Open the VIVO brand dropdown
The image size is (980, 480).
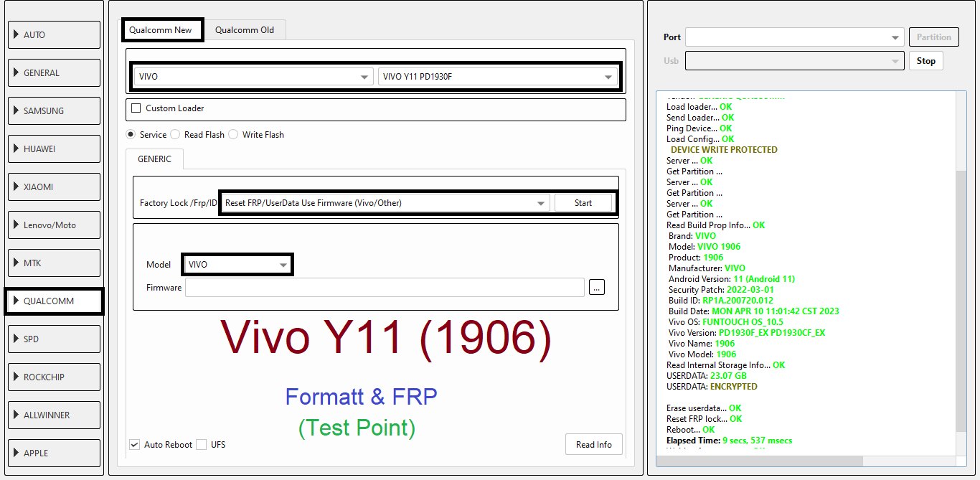pyautogui.click(x=253, y=77)
